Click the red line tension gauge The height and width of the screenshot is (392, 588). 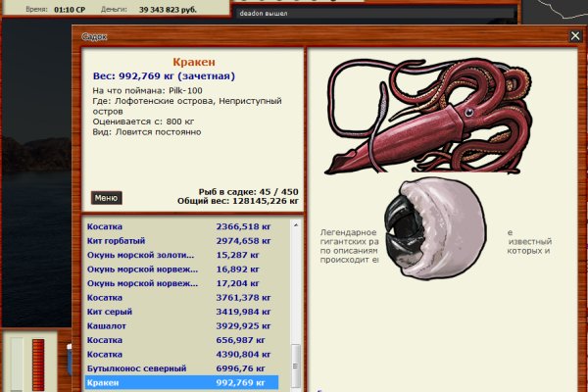(x=38, y=365)
